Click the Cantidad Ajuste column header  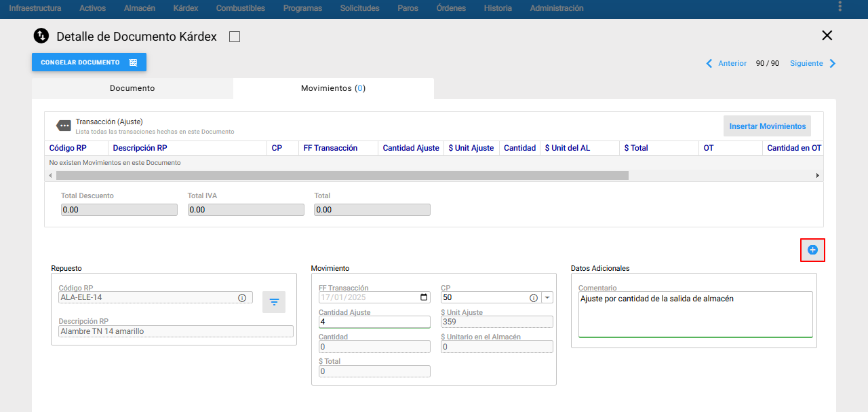pyautogui.click(x=411, y=148)
